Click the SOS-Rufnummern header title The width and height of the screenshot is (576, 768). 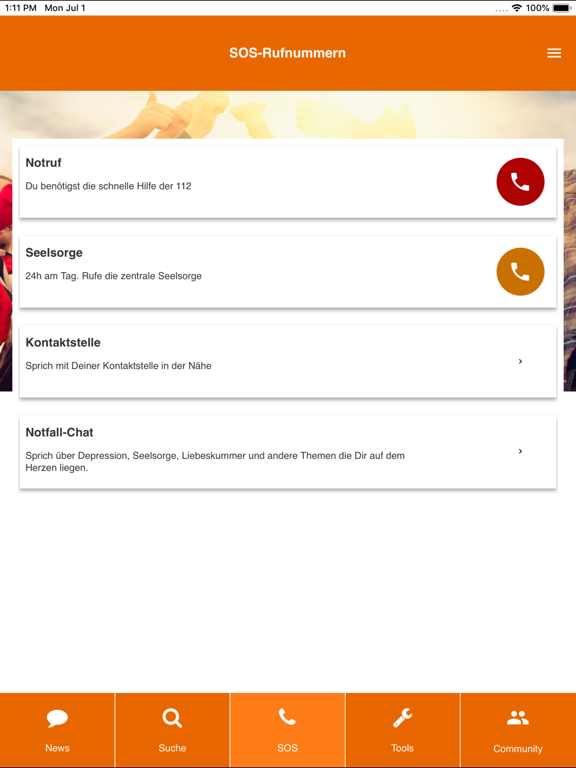[288, 53]
